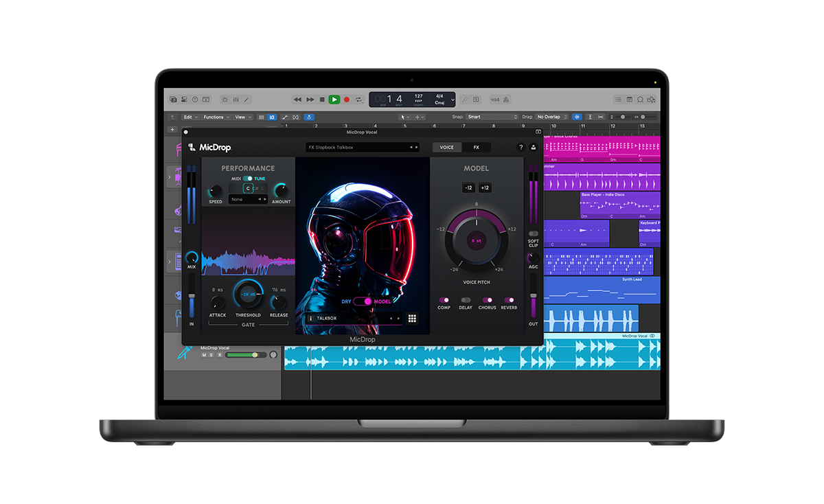824x504 pixels.
Task: Open the Drag No Overlap dropdown
Action: click(x=551, y=117)
